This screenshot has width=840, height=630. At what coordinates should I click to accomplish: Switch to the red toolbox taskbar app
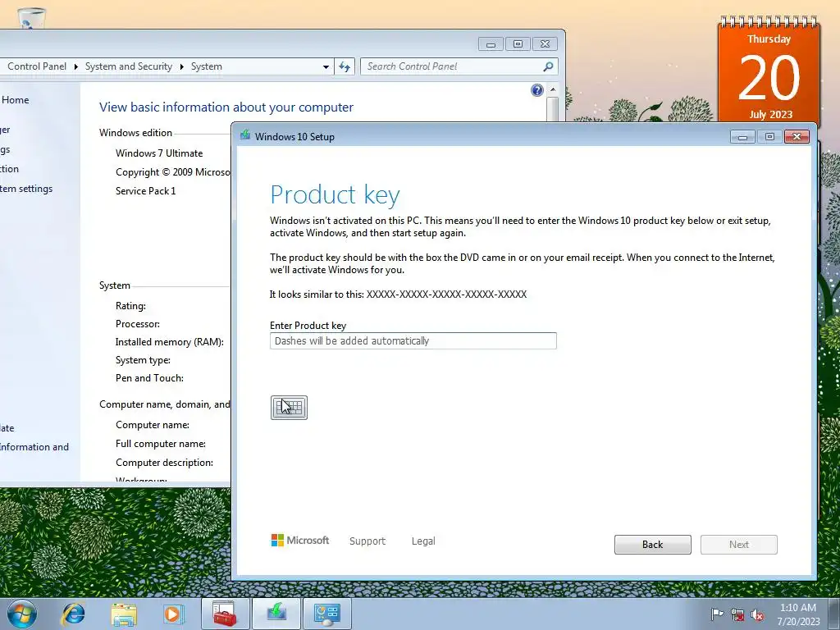(225, 614)
